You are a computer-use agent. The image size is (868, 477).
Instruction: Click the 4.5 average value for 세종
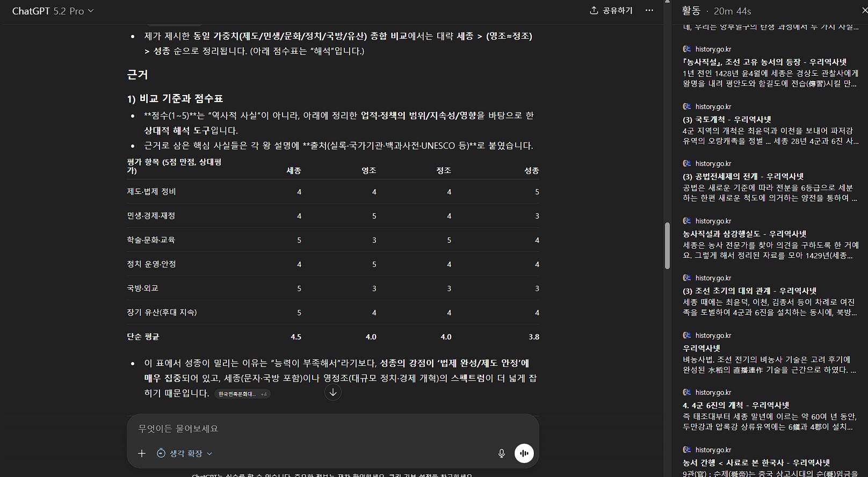click(296, 337)
